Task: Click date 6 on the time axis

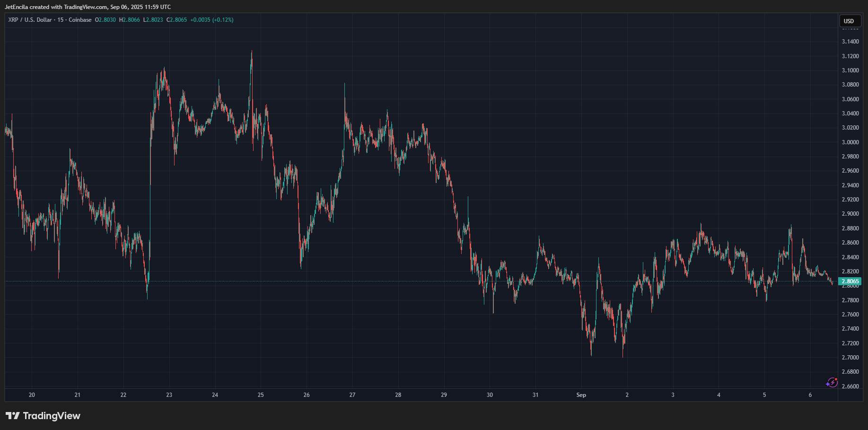Action: coord(810,395)
